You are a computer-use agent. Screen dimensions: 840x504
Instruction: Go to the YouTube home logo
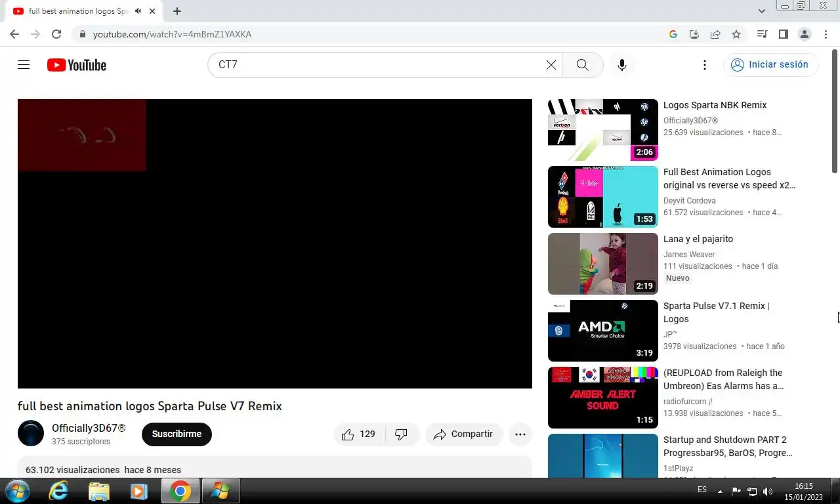[77, 65]
